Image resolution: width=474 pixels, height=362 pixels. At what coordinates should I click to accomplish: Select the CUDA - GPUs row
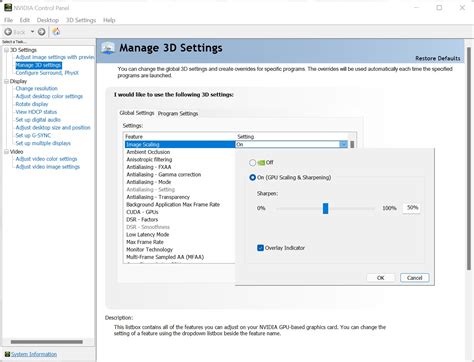point(180,212)
